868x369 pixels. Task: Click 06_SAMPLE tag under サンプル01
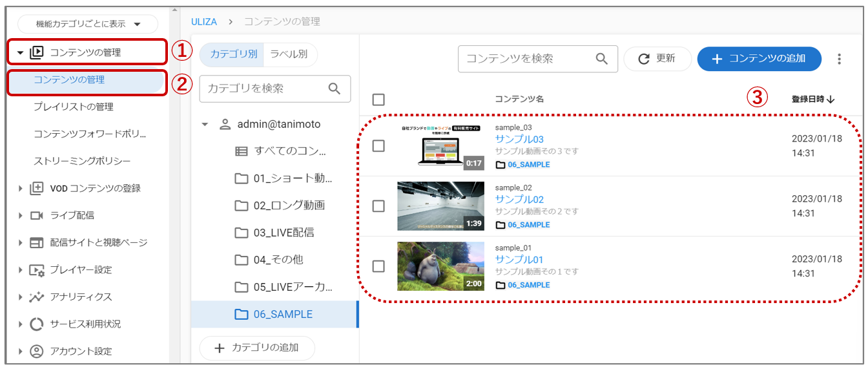coord(523,284)
